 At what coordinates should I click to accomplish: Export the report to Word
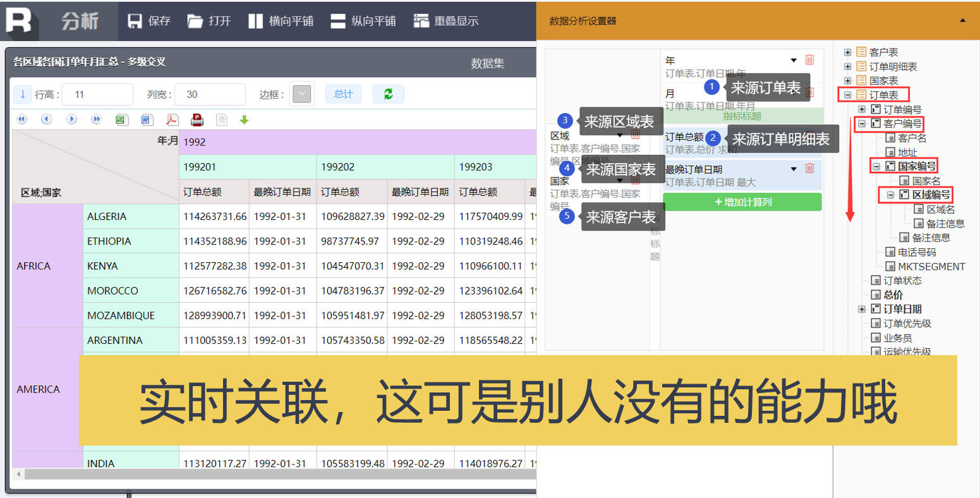point(147,119)
